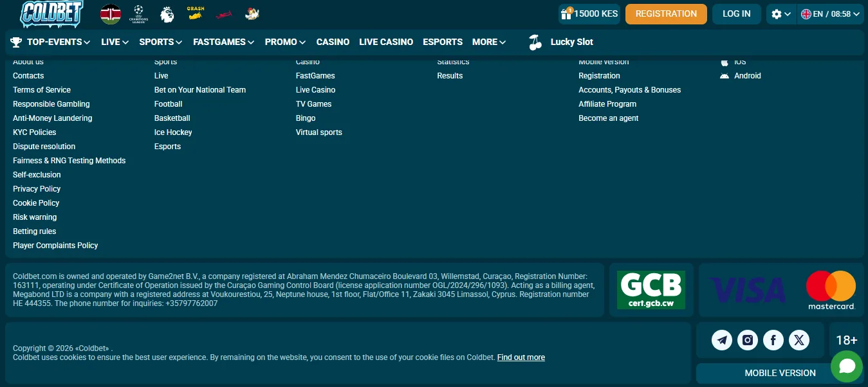Open the Telegram social icon
The width and height of the screenshot is (868, 387).
(722, 341)
